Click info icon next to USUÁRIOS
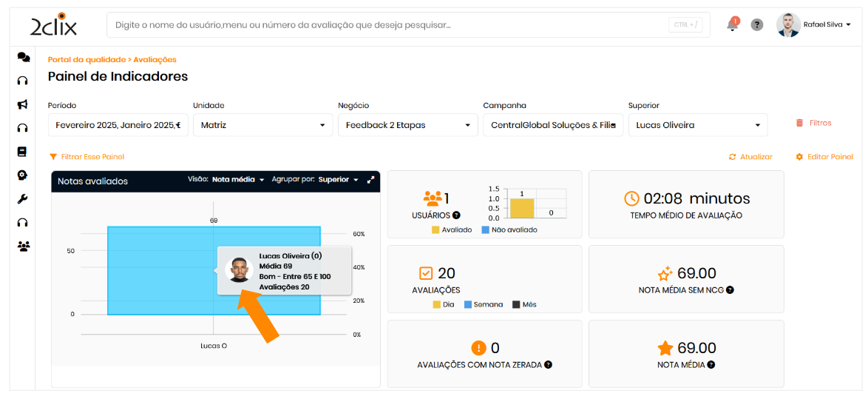Viewport: 868px width, 399px height. pos(456,215)
